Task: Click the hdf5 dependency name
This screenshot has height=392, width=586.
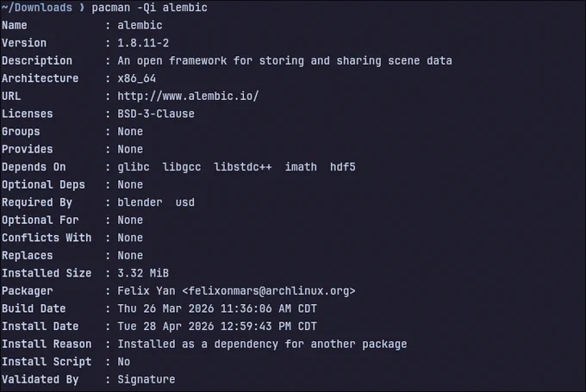Action: point(343,167)
